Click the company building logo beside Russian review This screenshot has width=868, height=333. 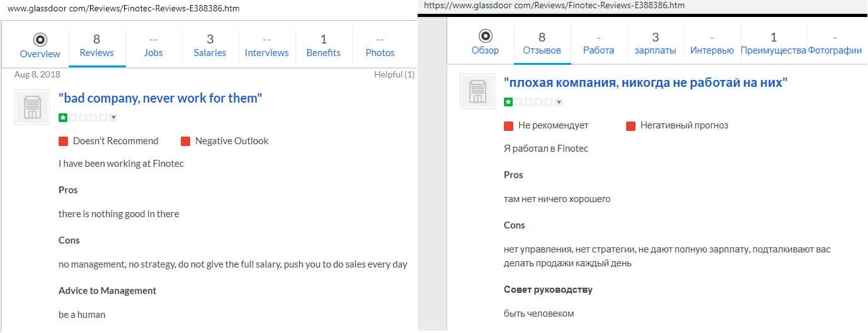pos(477,91)
